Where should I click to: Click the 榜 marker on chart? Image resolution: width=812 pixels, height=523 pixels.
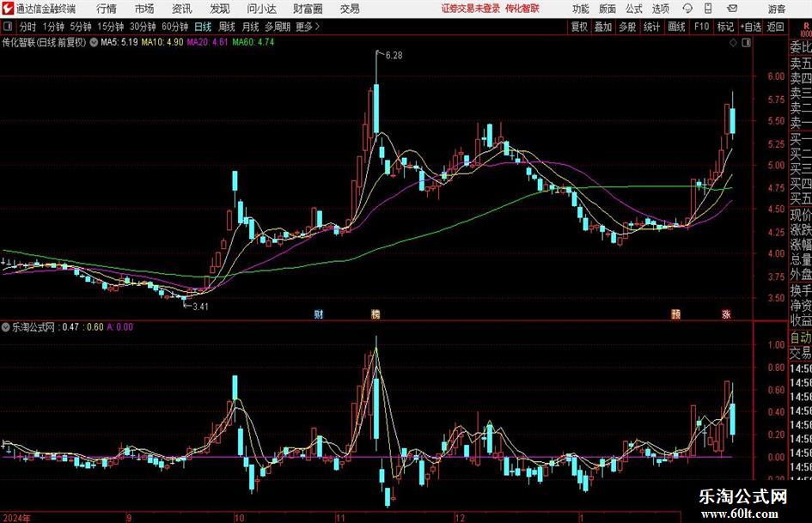coord(375,314)
